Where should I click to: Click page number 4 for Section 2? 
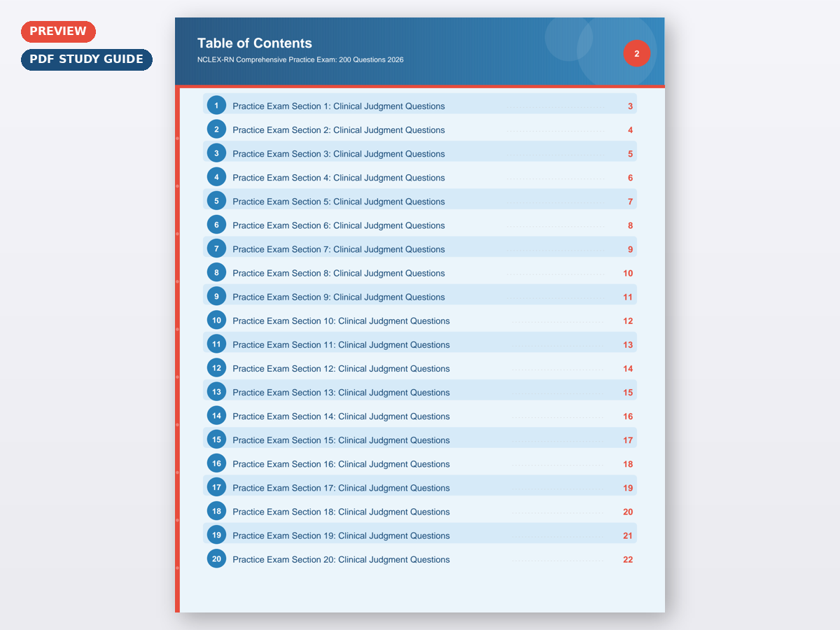tap(630, 130)
